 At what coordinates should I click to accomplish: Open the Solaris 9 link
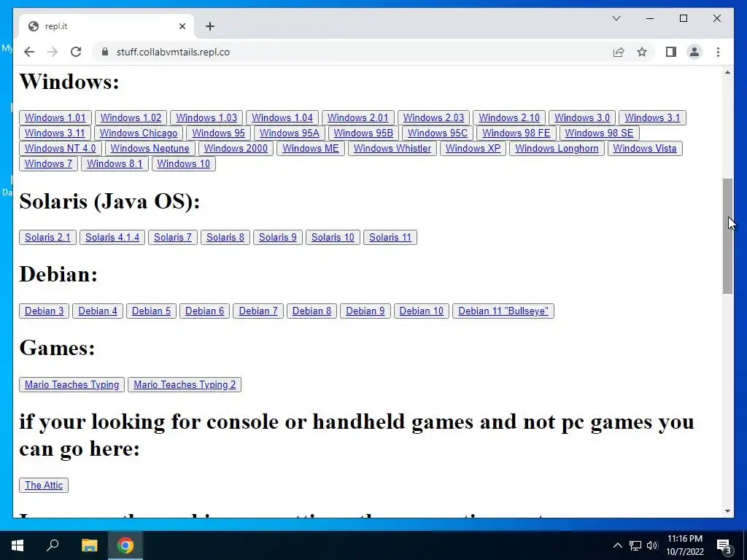tap(278, 237)
